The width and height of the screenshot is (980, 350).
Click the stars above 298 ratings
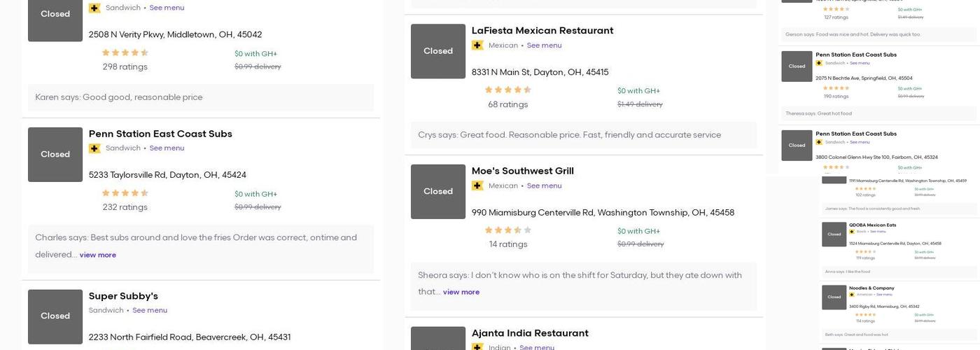click(125, 52)
